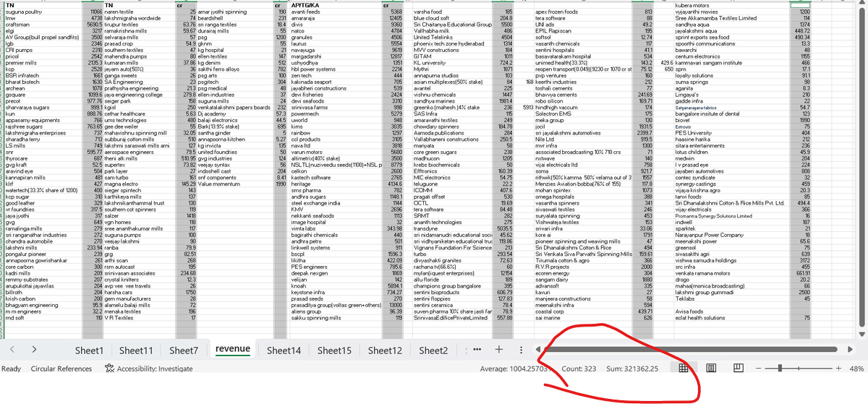Click the rnd soft cell

click(43, 317)
